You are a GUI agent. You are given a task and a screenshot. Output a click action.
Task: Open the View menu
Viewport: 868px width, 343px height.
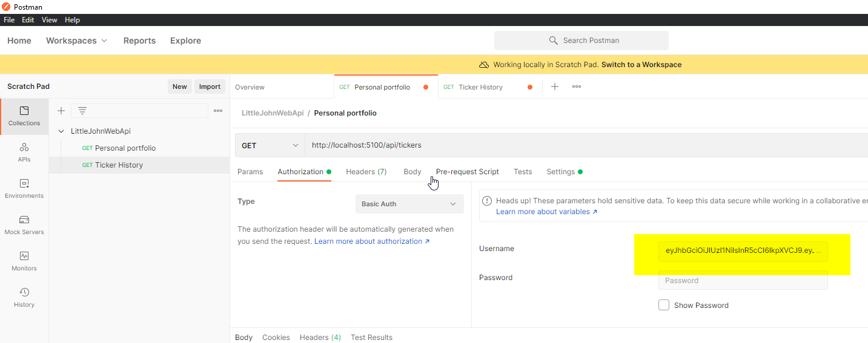50,20
